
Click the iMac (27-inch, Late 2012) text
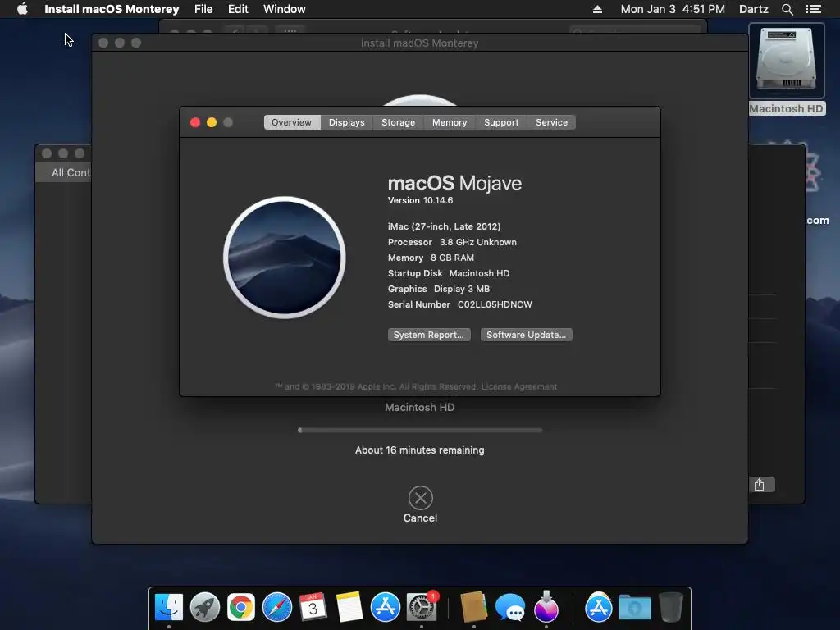(444, 226)
